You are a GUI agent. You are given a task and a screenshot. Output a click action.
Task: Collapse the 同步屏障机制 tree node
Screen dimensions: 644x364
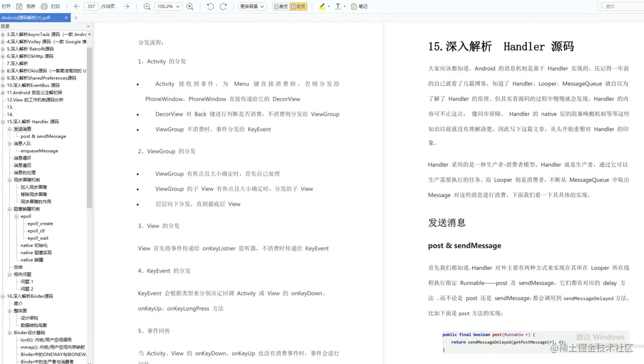pyautogui.click(x=9, y=180)
